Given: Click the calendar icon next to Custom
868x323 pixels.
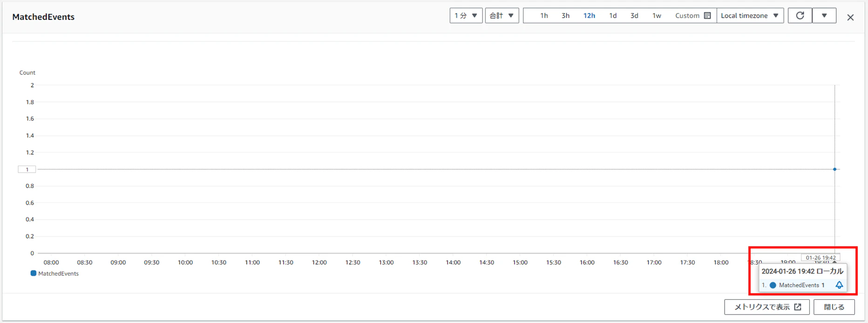Looking at the screenshot, I should pyautogui.click(x=707, y=15).
